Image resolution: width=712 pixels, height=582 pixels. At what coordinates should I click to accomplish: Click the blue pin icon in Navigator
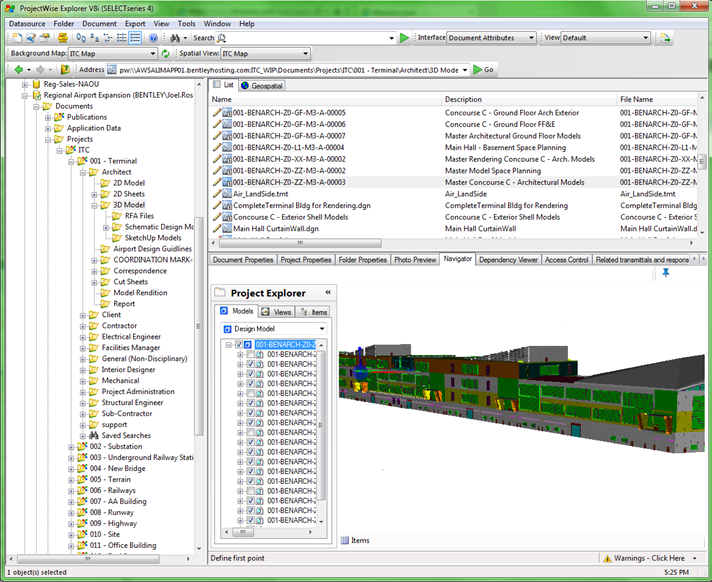click(x=666, y=272)
